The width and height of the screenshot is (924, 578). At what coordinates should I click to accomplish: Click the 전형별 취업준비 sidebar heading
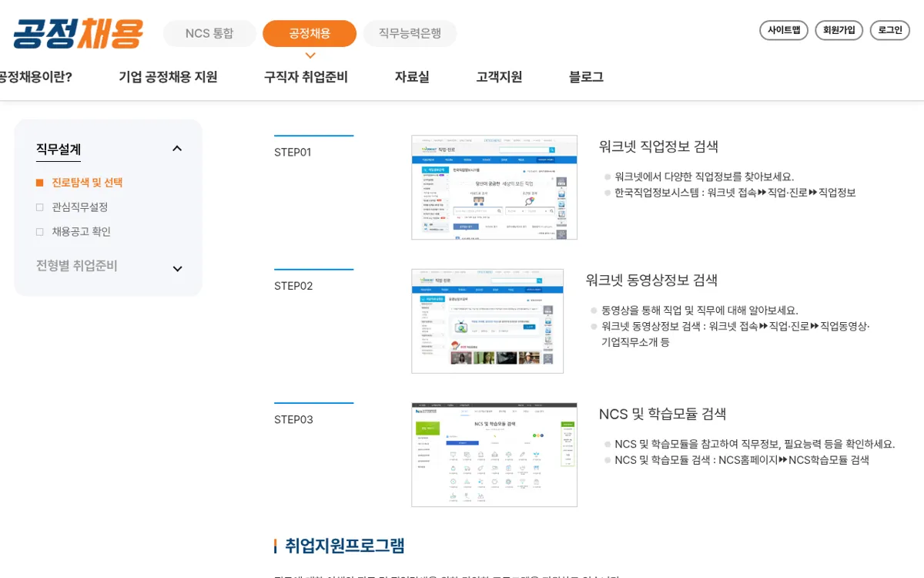click(x=77, y=266)
